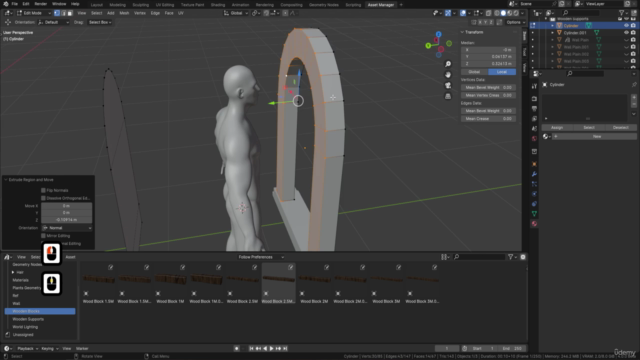The height and width of the screenshot is (360, 640).
Task: Click the Blender logo icon
Action: coord(6,4)
